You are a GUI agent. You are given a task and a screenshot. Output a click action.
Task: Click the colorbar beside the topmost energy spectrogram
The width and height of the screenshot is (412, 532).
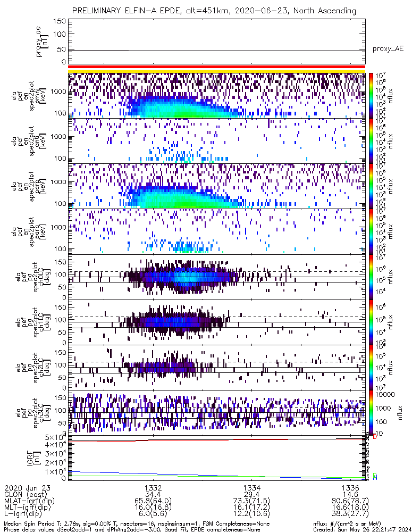point(371,95)
